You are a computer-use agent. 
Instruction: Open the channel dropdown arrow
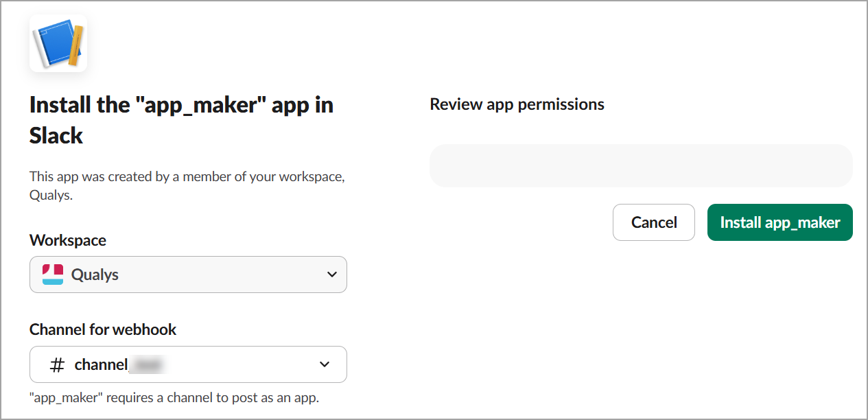point(325,364)
